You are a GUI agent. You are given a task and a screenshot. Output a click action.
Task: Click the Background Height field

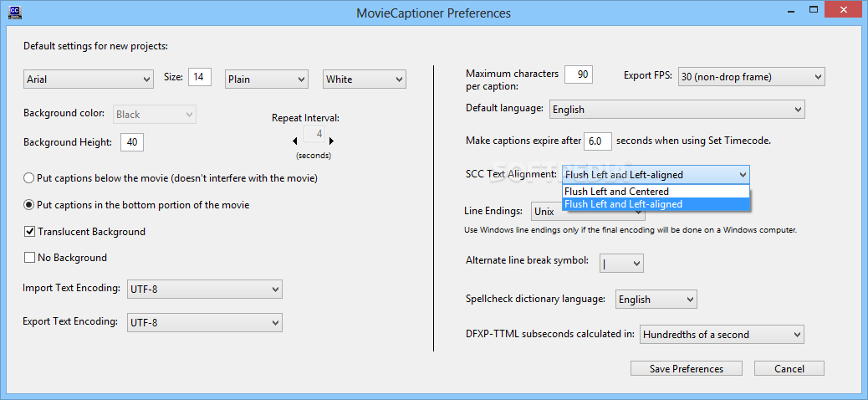[x=132, y=141]
